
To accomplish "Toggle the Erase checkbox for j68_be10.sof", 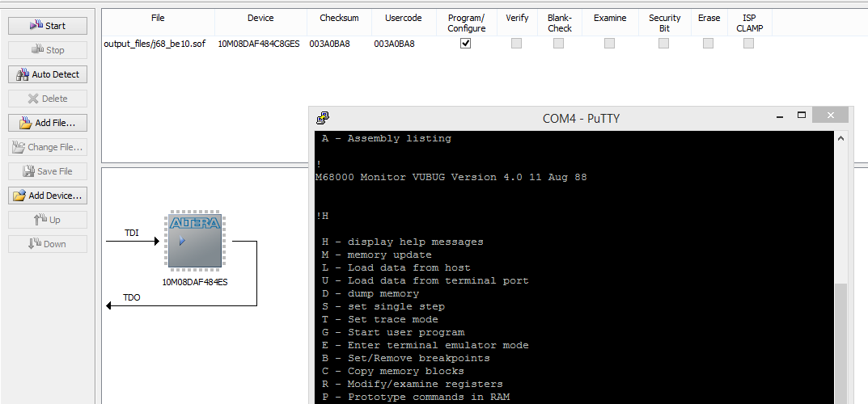I will [x=708, y=43].
